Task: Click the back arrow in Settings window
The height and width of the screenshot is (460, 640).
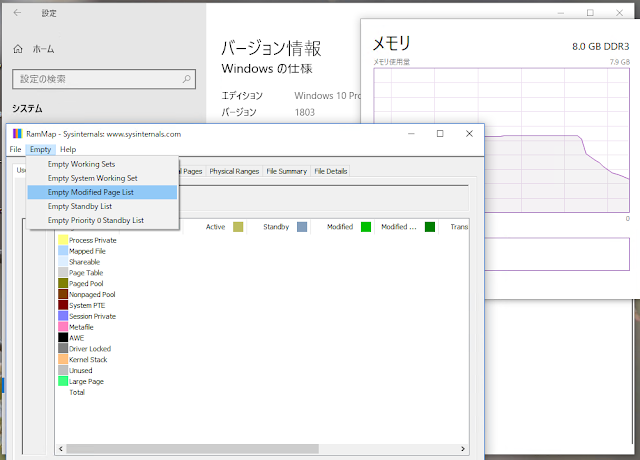Action: click(x=17, y=13)
